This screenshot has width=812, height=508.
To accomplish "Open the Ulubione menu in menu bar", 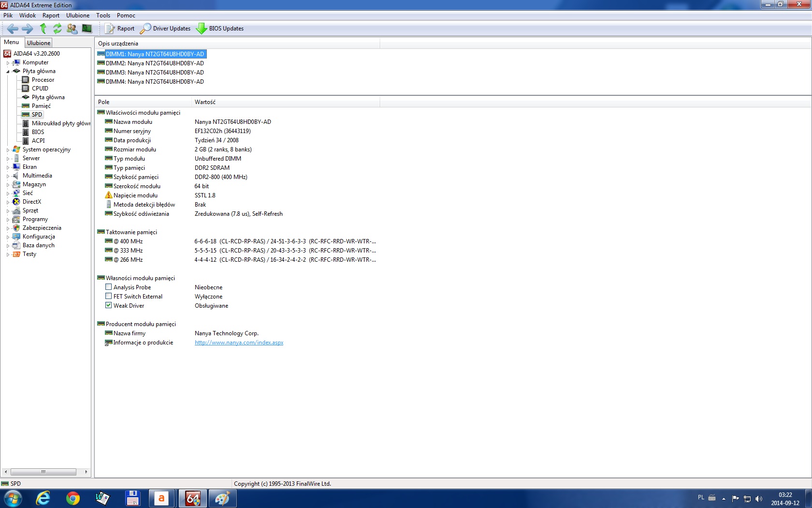I will 78,15.
